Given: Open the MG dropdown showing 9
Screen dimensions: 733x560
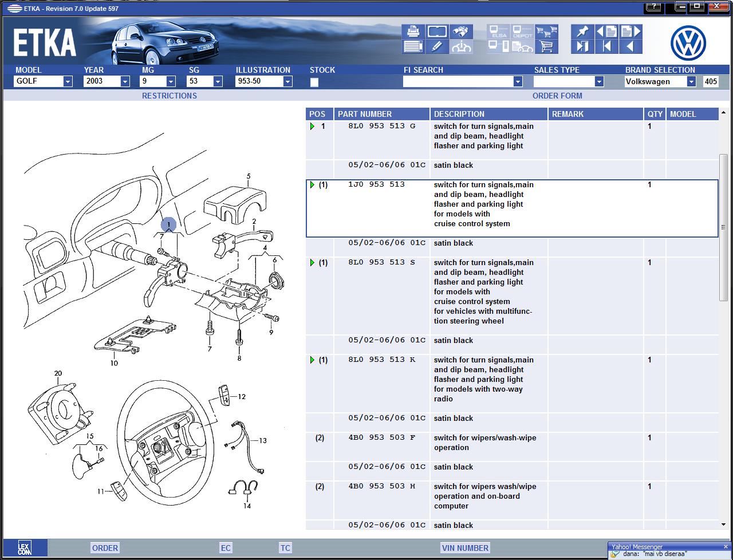Looking at the screenshot, I should 171,81.
